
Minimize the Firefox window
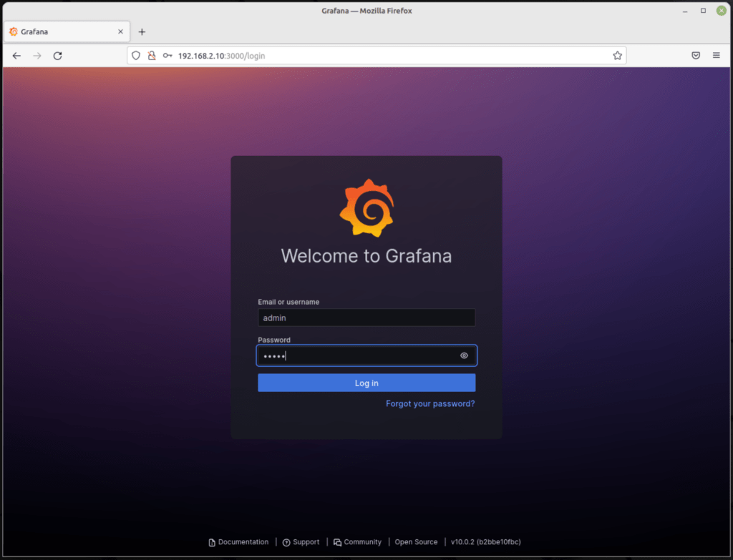[x=685, y=11]
